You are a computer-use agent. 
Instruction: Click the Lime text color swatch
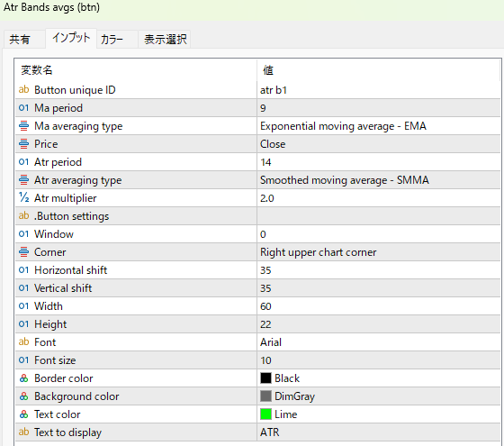pos(265,414)
